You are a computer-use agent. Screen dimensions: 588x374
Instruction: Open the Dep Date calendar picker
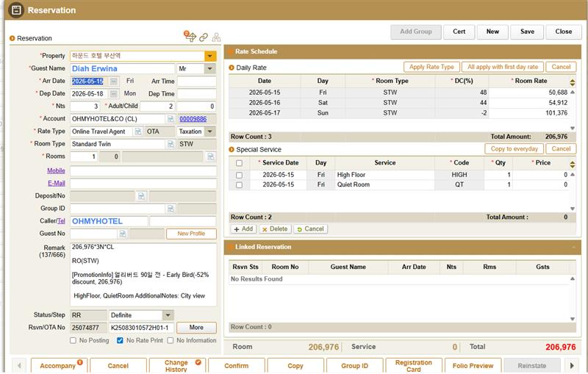(x=114, y=94)
